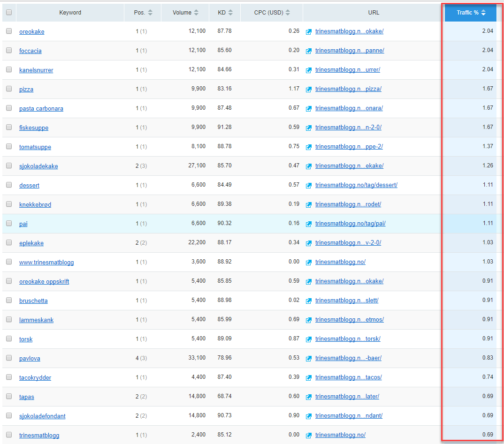Open external link icon for oreokake row
The height and width of the screenshot is (444, 504).
click(x=309, y=31)
